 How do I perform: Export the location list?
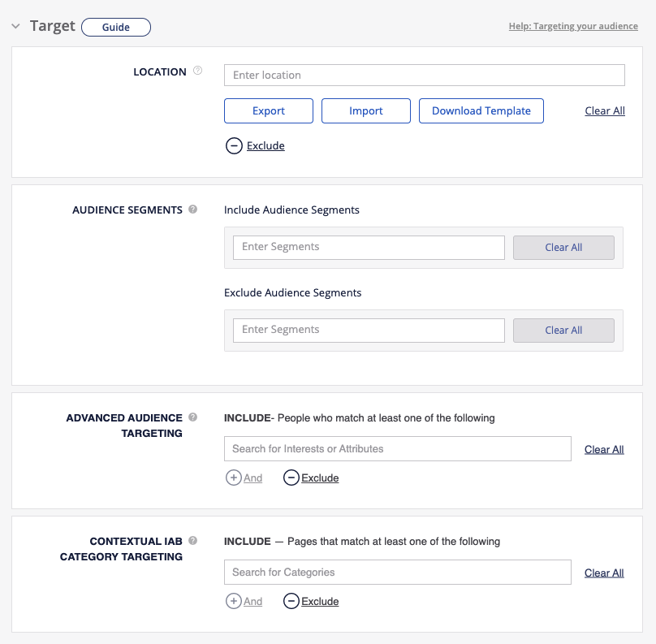[269, 110]
